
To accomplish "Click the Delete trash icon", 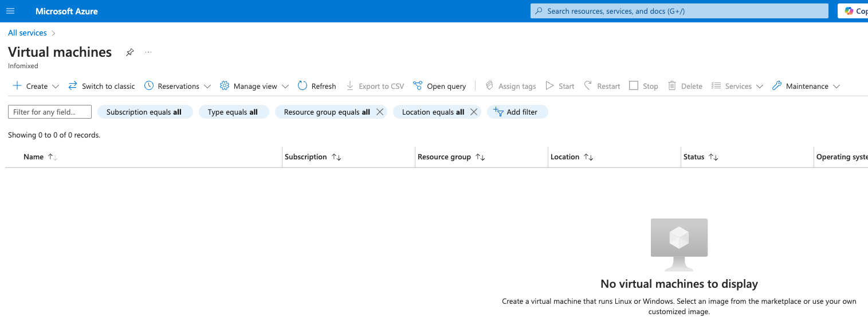I will click(x=672, y=85).
